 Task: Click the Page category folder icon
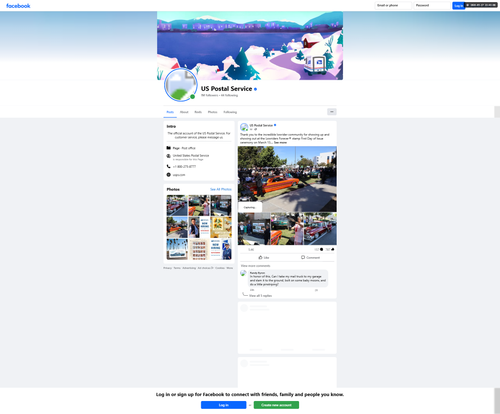169,148
